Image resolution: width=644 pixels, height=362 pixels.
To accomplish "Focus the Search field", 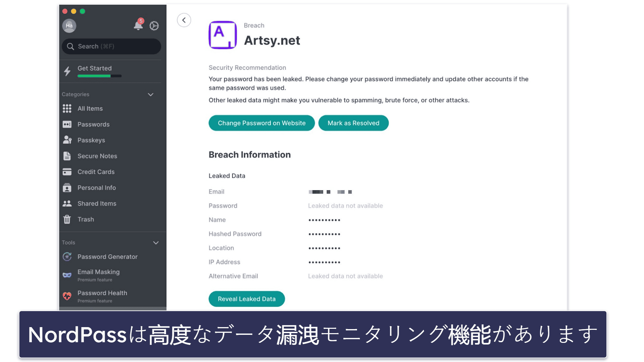I will tap(111, 46).
